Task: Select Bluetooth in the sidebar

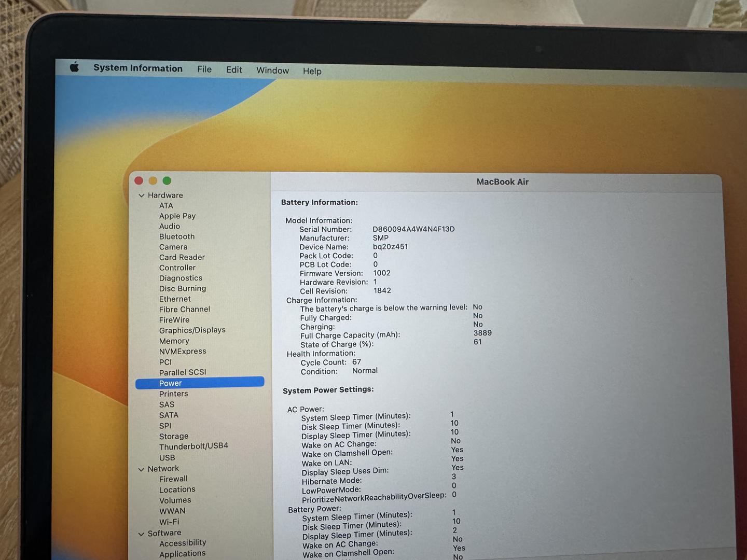Action: [177, 236]
